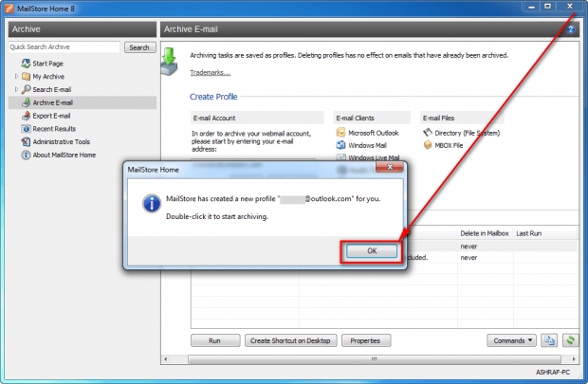This screenshot has width=588, height=384.
Task: Select Export E-mail in the navigation tree
Action: [x=51, y=116]
